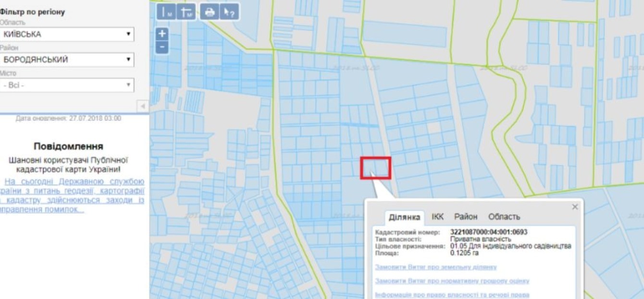Activate the identify info cursor tool
Screen dimensions: 644x299
point(229,12)
